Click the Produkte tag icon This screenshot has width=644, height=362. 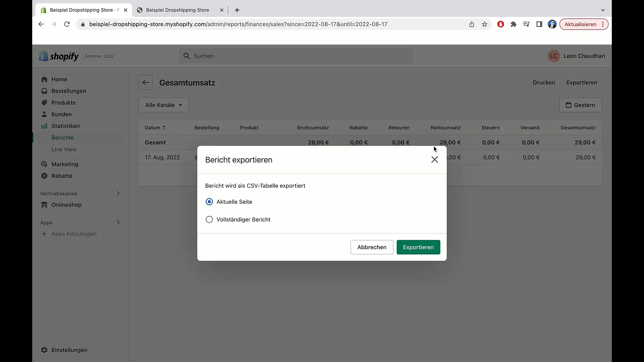point(44,103)
